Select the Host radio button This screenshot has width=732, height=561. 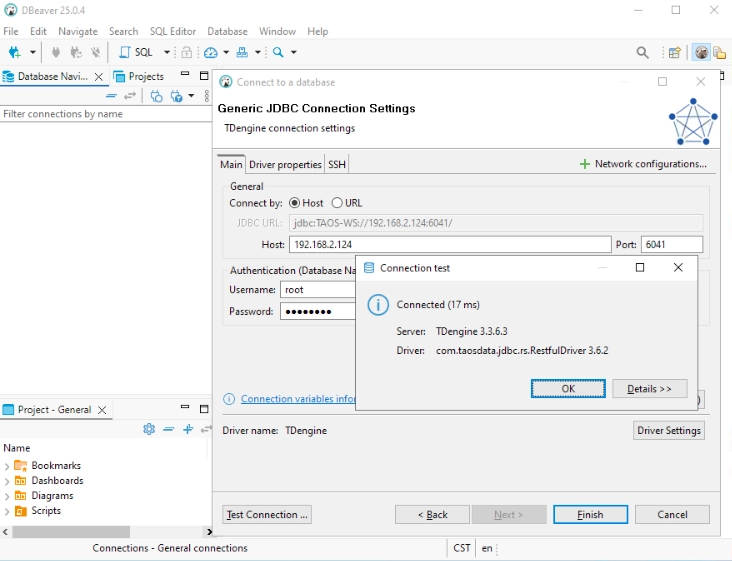pos(295,203)
